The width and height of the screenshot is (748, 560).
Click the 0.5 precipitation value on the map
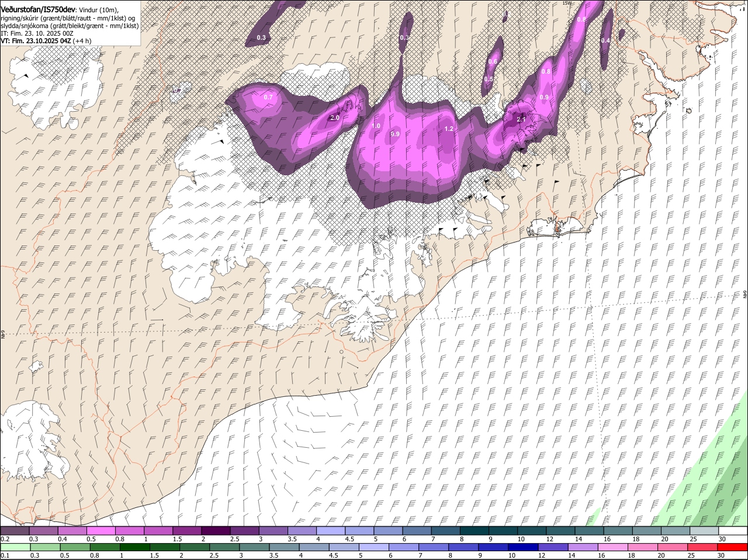click(x=489, y=79)
